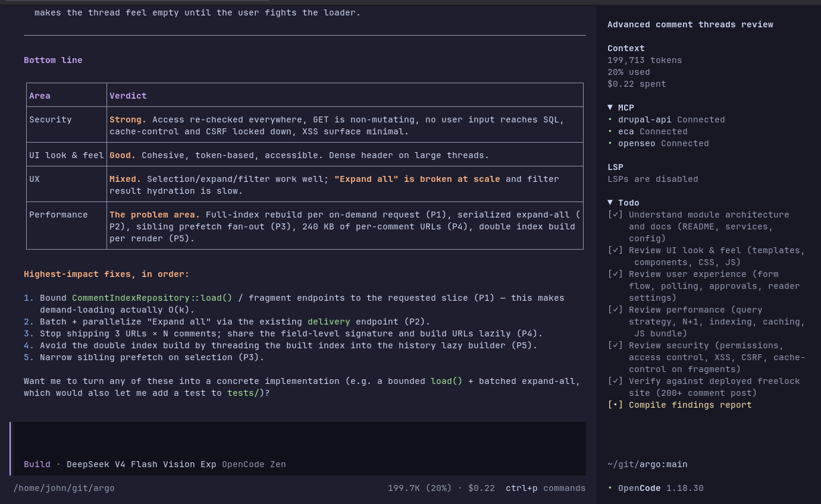Screen dimensions: 821x504
Task: Click the green load() in closing question
Action: pyautogui.click(x=447, y=381)
